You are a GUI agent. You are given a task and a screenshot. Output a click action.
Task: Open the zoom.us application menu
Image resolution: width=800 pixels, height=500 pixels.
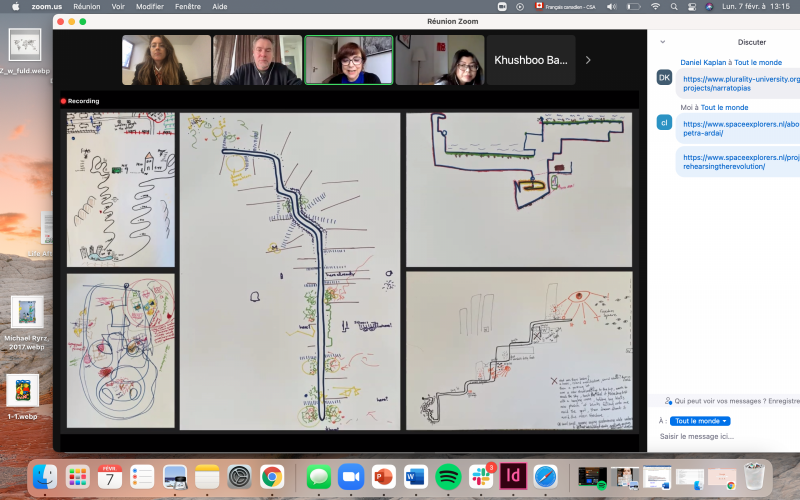46,7
